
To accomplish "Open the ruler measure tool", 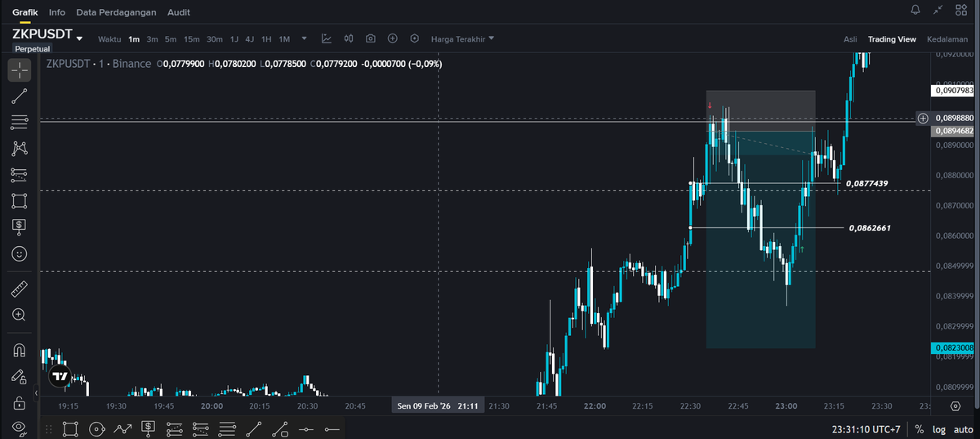I will coord(20,289).
